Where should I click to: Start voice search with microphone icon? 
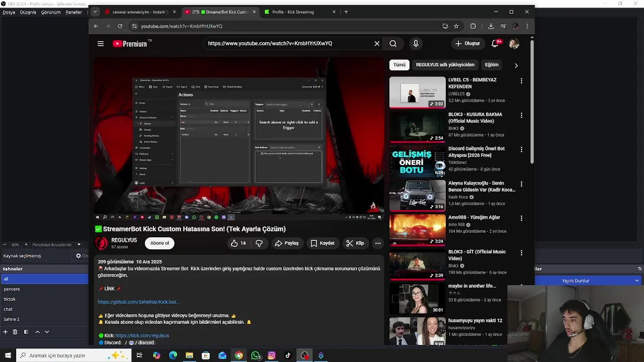coord(416,44)
